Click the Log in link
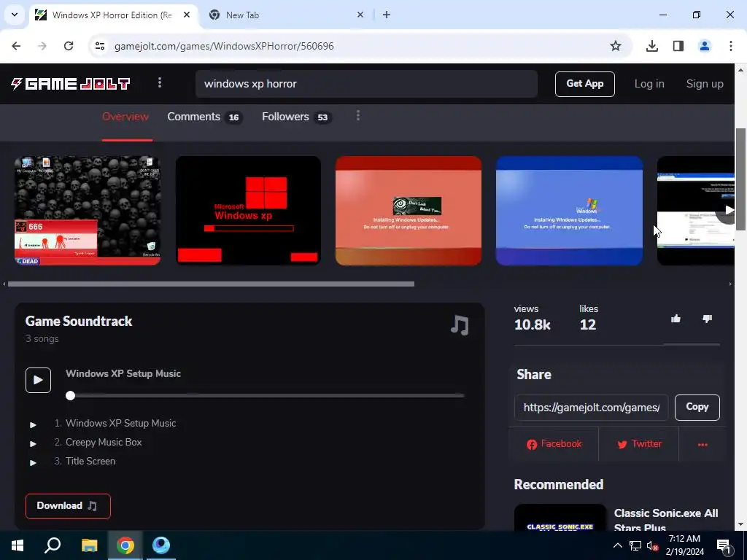Viewport: 747px width, 560px height. coord(649,84)
